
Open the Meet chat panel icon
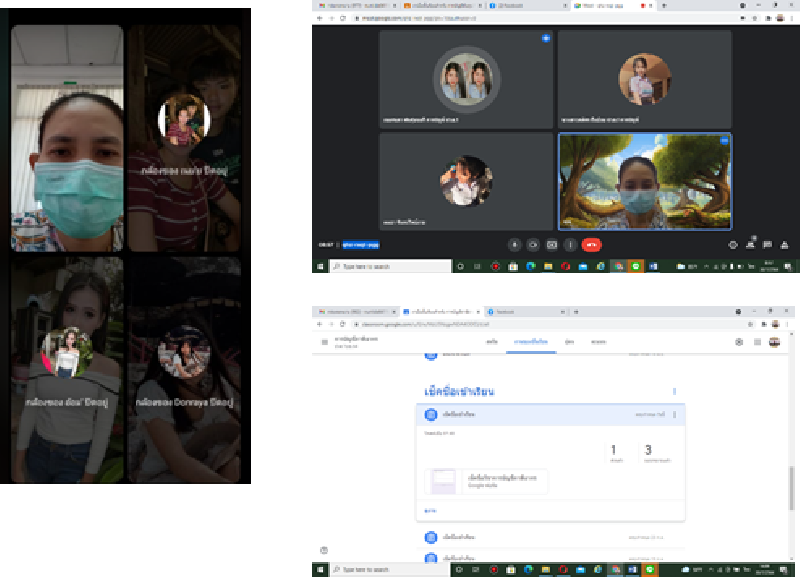click(767, 244)
